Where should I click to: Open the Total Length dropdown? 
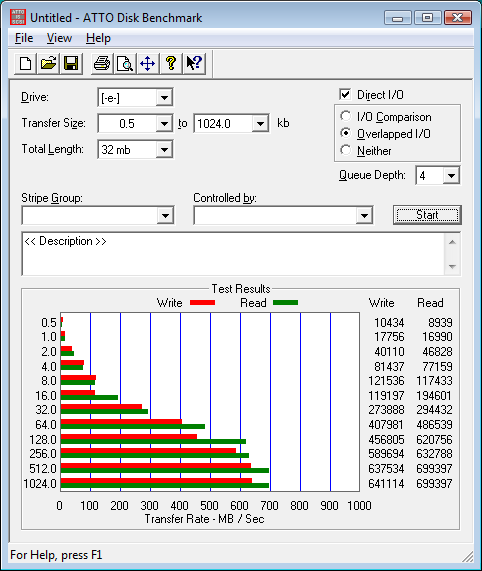pyautogui.click(x=164, y=150)
